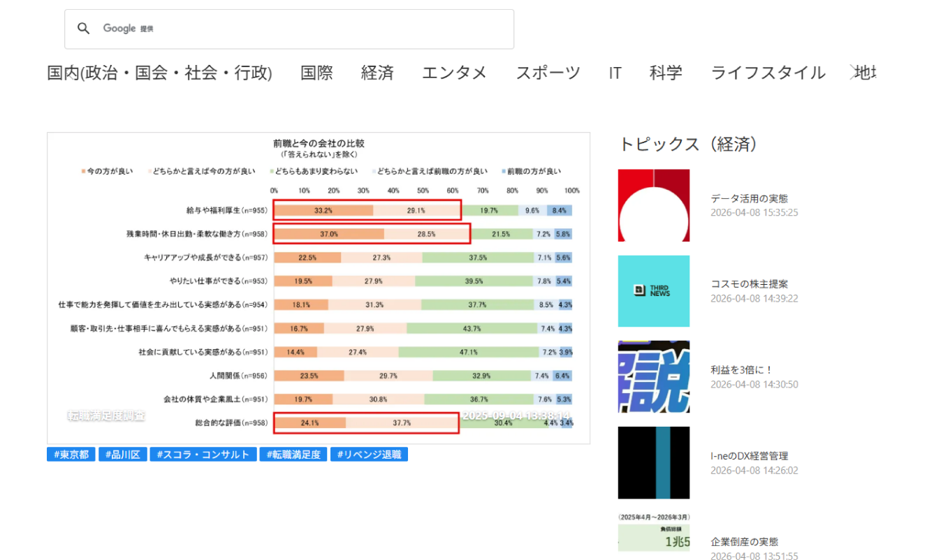
Task: Click the search magnifier icon
Action: 84,29
